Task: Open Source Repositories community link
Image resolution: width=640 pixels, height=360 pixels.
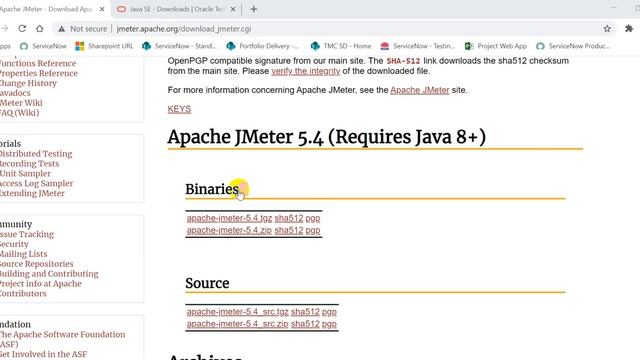Action: coord(37,264)
